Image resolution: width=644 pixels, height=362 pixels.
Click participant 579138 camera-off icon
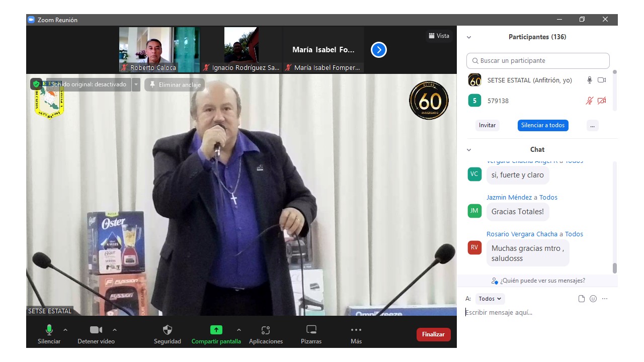click(x=602, y=101)
